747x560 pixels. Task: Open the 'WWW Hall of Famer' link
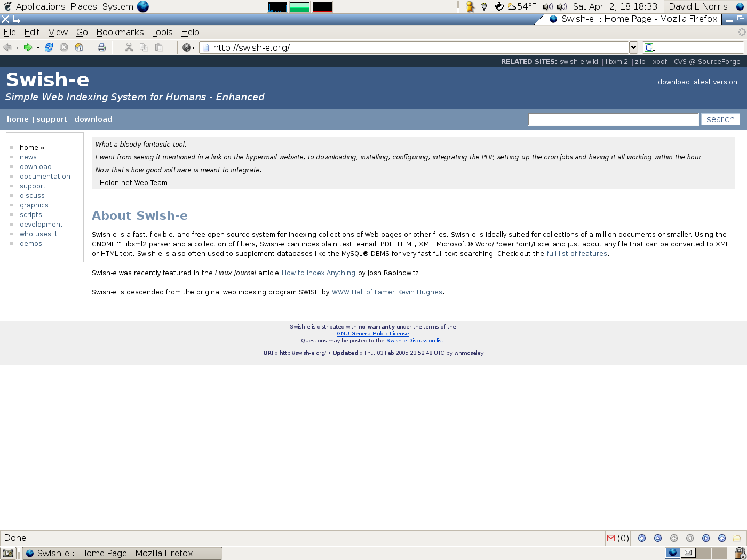coord(363,292)
